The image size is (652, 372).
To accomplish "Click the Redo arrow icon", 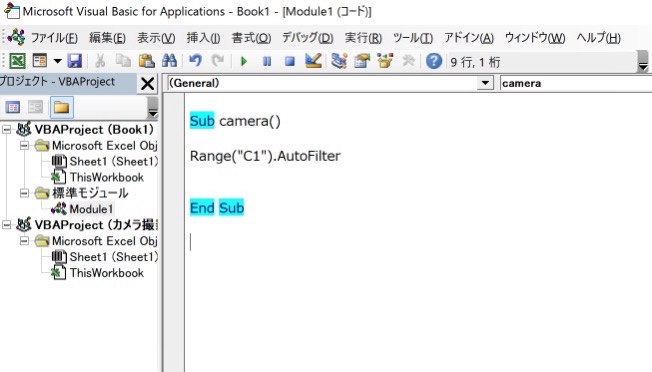I will coord(218,61).
